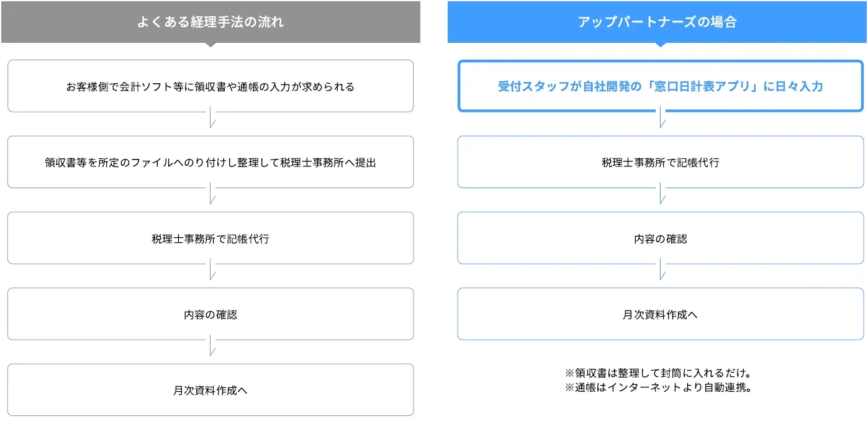Click the アップパートナーズの場合 blue header
The image size is (868, 421).
(x=658, y=22)
